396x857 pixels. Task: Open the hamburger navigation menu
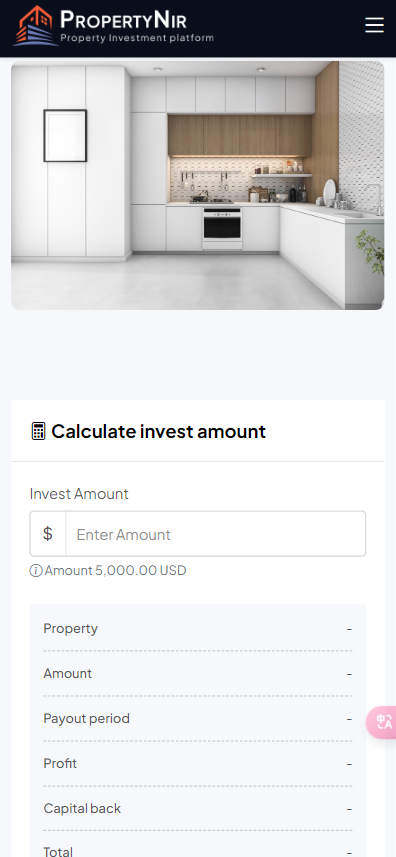(x=374, y=25)
